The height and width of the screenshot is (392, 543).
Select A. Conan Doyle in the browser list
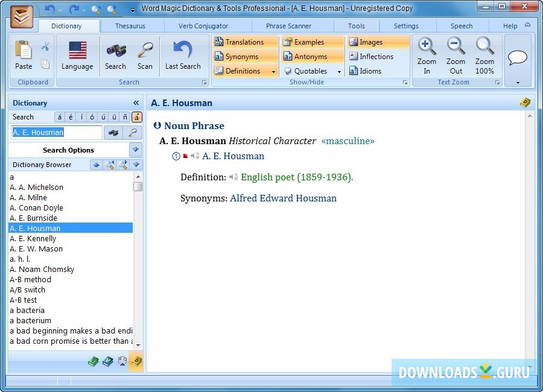pos(36,207)
